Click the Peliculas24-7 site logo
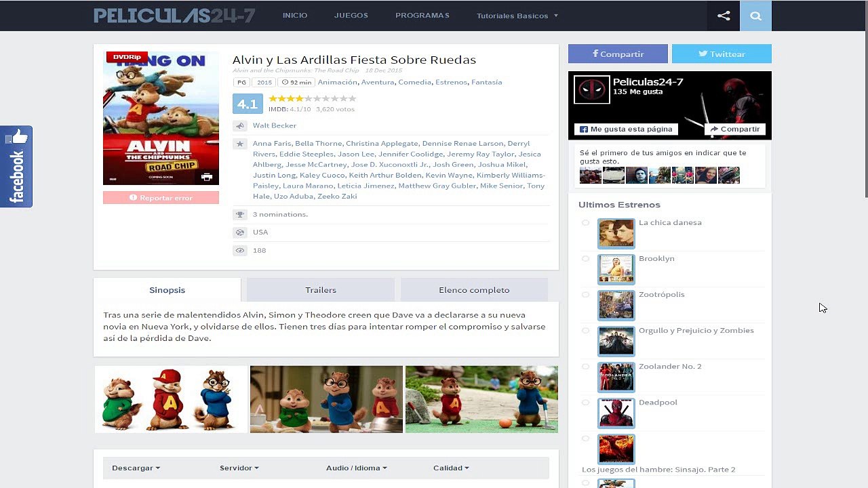Viewport: 868px width, 488px height. pyautogui.click(x=174, y=16)
